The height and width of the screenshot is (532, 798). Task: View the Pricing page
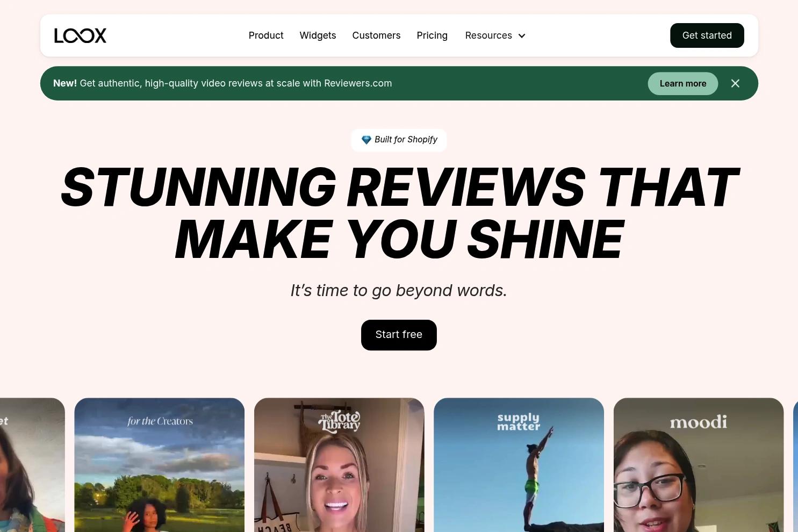click(x=432, y=35)
